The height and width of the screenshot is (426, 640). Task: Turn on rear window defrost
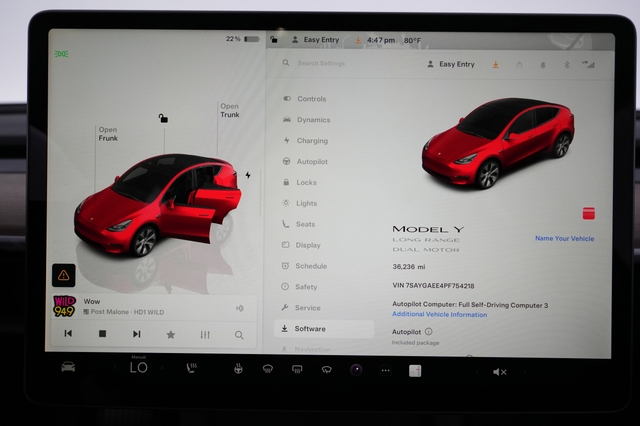[297, 370]
